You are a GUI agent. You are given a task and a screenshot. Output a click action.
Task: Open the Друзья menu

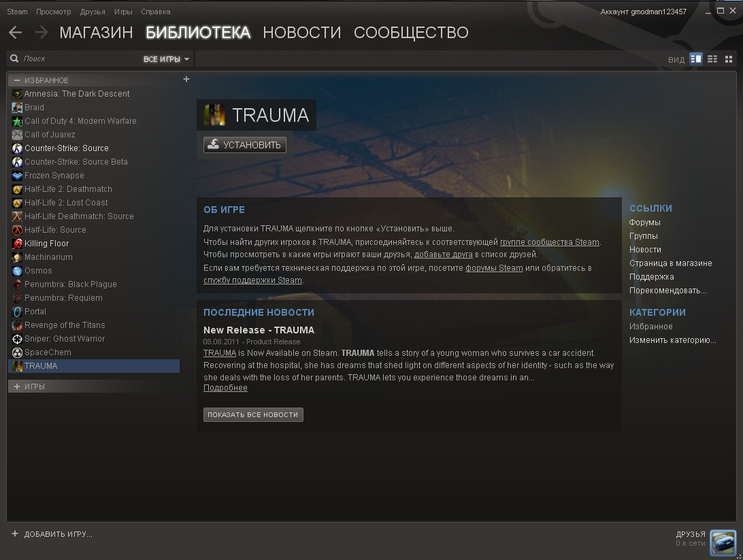(93, 12)
